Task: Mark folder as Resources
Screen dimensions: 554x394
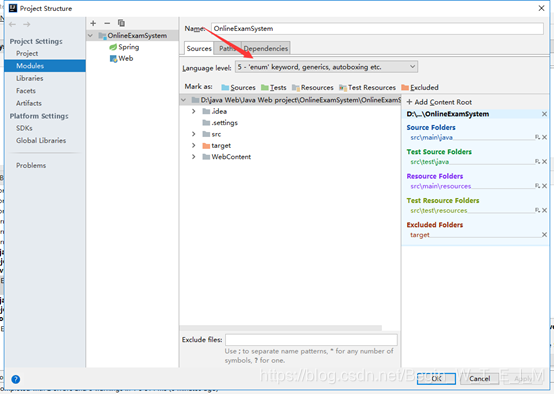Action: tap(313, 87)
